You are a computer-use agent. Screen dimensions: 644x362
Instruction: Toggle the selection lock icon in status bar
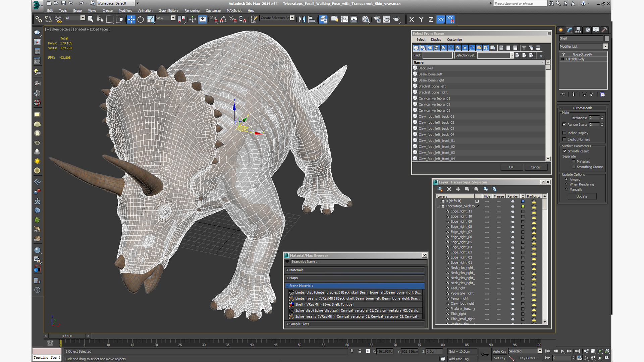pos(360,351)
